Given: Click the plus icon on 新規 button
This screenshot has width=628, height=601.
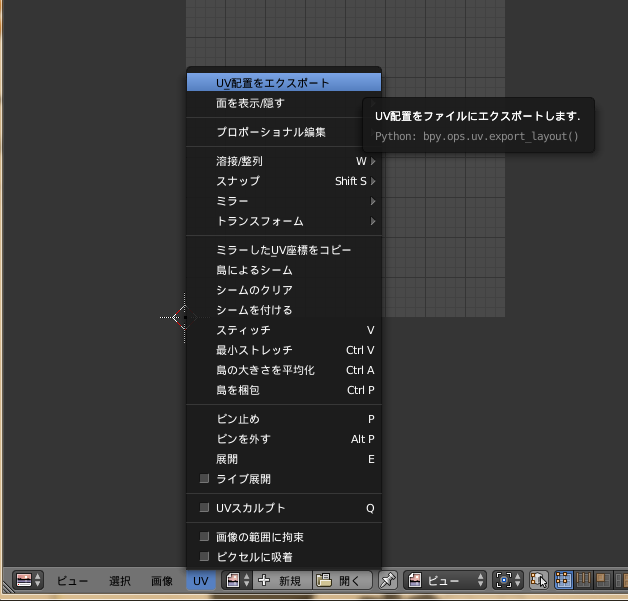Looking at the screenshot, I should click(264, 580).
